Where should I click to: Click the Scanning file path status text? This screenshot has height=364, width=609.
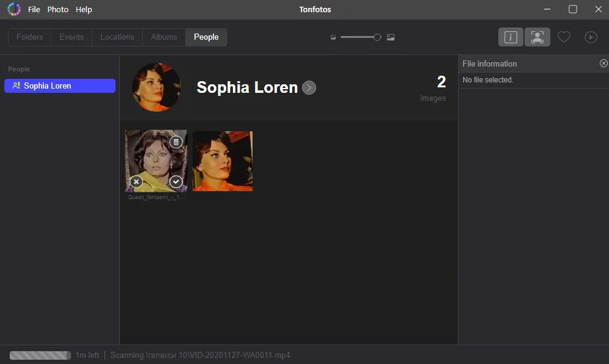(x=200, y=355)
